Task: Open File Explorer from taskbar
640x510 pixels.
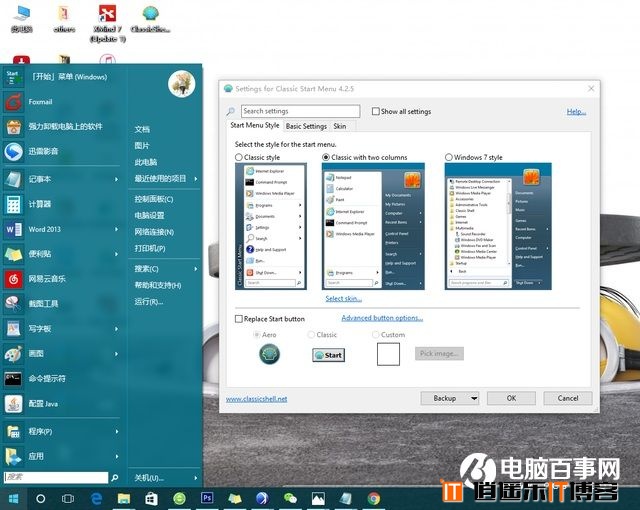Action: pos(124,499)
